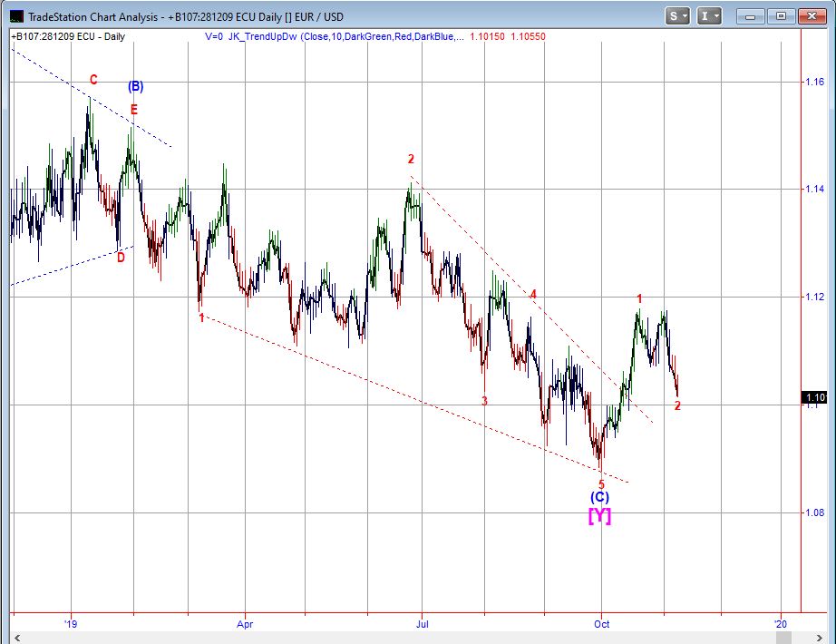Click the Apr date axis label
Image resolution: width=836 pixels, height=644 pixels.
pos(245,624)
